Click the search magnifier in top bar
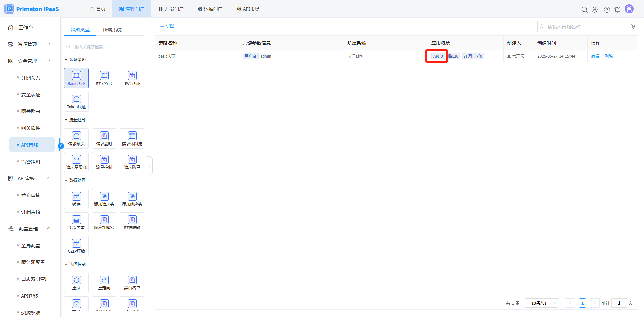The height and width of the screenshot is (317, 644). tap(584, 9)
